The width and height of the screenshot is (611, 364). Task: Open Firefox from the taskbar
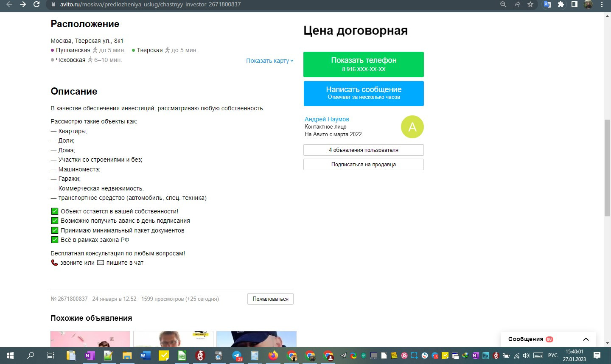coord(273,356)
